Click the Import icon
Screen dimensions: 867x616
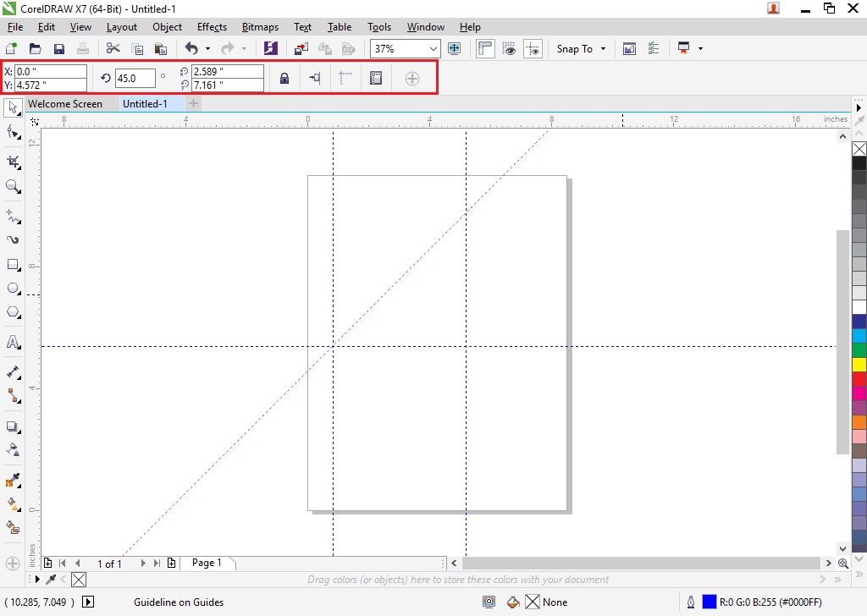click(x=301, y=48)
